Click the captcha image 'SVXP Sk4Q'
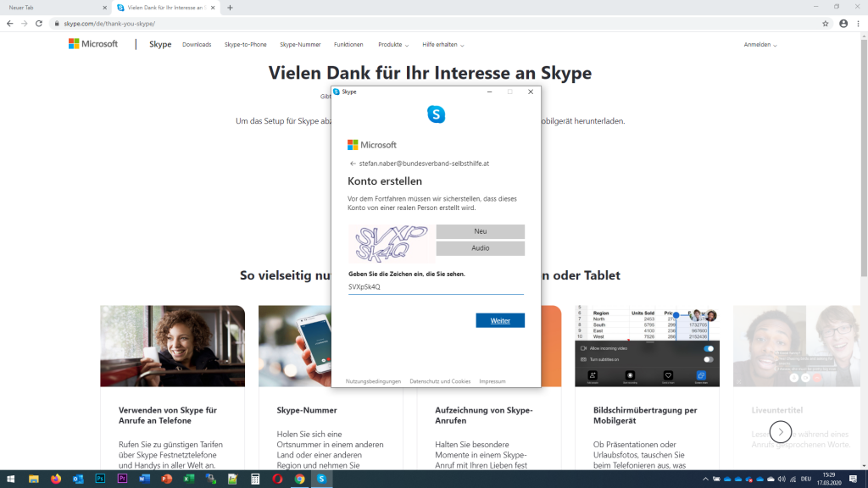 [x=392, y=243]
